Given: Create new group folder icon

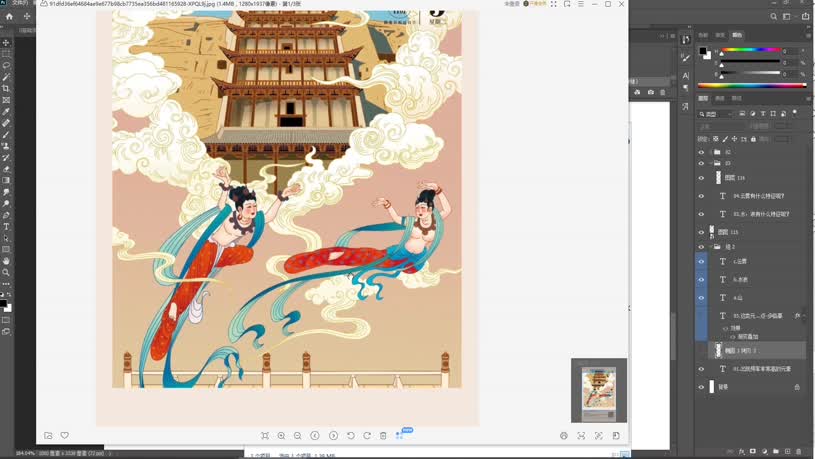Looking at the screenshot, I should tap(776, 452).
